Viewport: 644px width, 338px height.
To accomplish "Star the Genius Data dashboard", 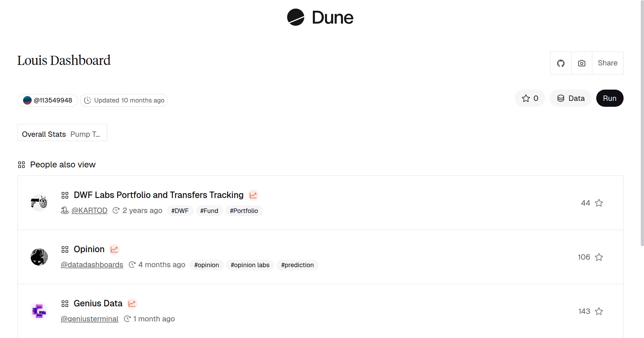I will 599,311.
